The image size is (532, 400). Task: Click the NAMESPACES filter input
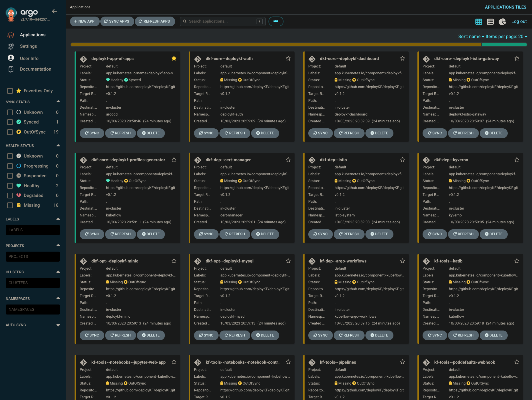pos(33,310)
